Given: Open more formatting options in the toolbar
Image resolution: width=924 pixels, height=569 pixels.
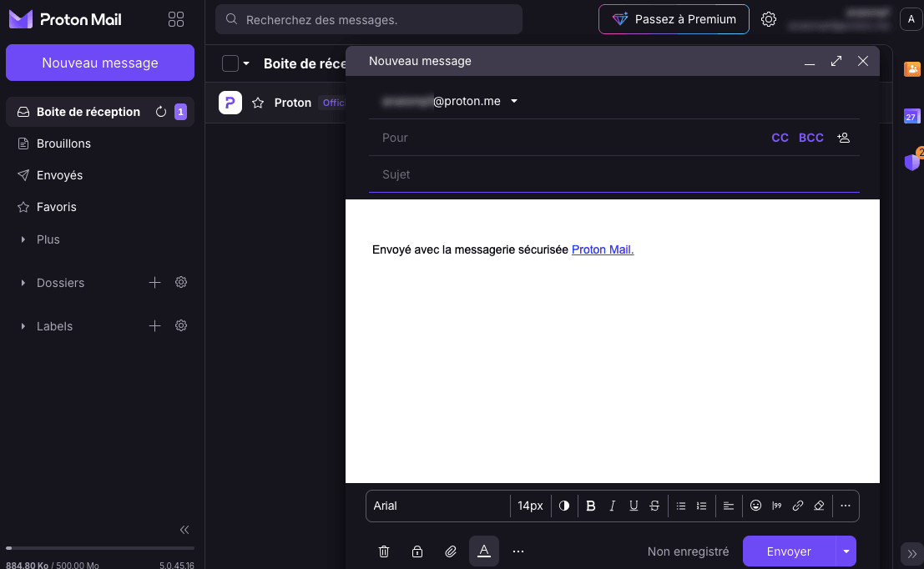Looking at the screenshot, I should pos(845,506).
